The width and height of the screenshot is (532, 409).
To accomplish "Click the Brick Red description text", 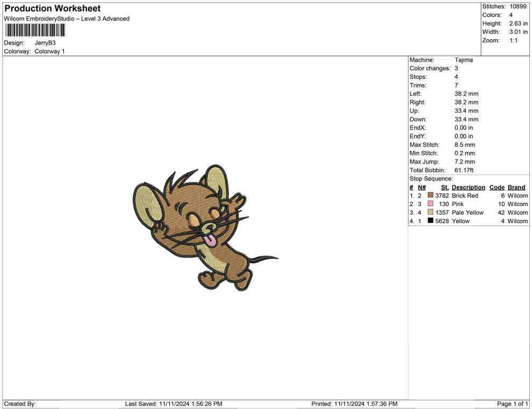I will [x=465, y=195].
